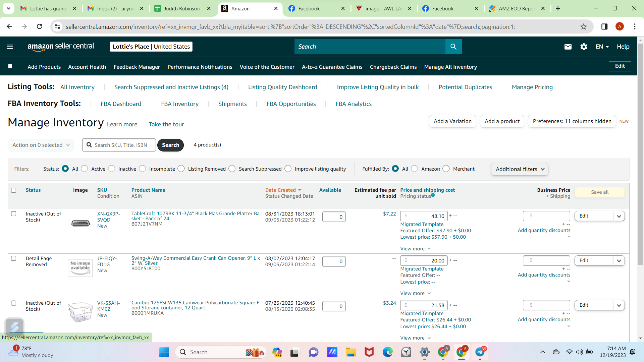Click the Business Price field for TableCraft row
The image size is (644, 362).
click(x=546, y=216)
